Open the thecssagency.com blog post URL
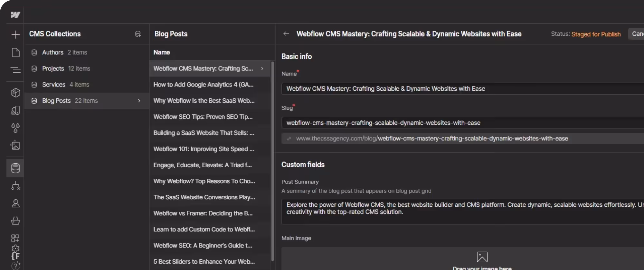644x270 pixels. [x=432, y=139]
